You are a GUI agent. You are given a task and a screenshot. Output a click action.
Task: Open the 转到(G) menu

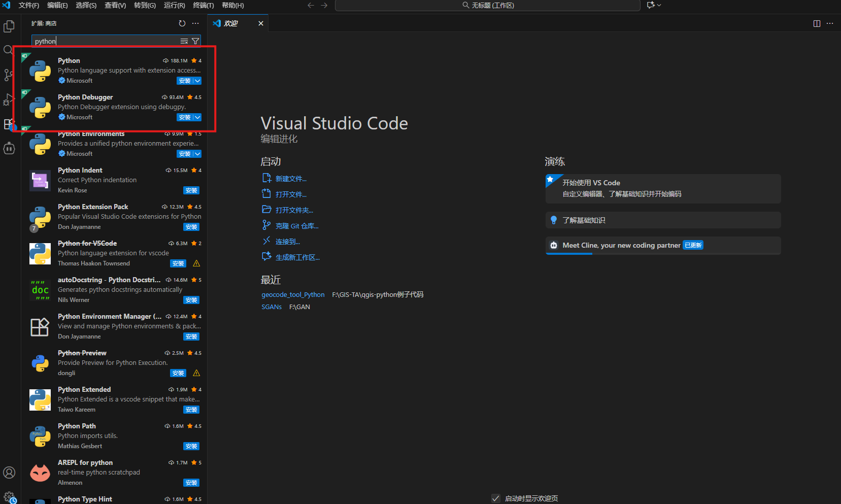[x=145, y=5]
